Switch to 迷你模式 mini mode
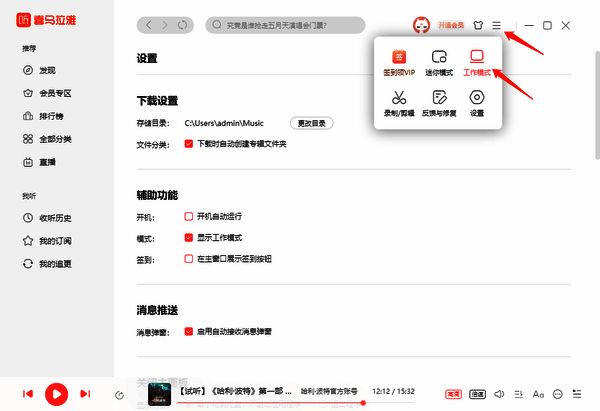The width and height of the screenshot is (600, 411). (x=439, y=63)
